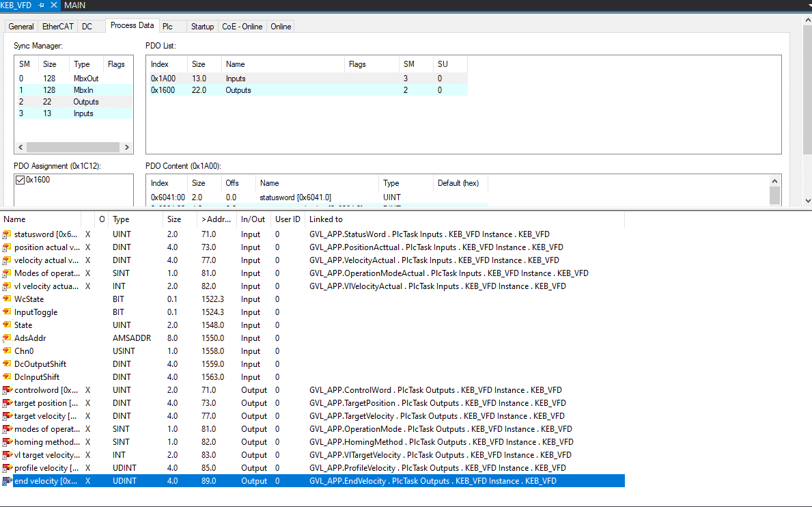Select the end velocity variable row name

46,481
